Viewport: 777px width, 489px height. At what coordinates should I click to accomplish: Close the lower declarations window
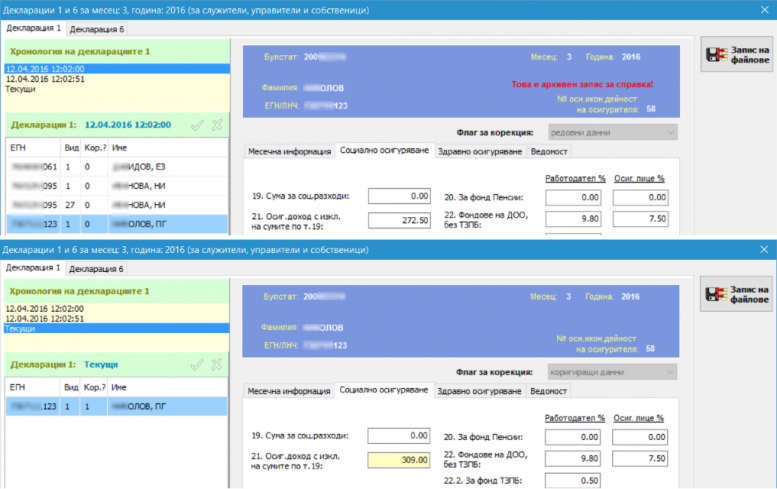764,249
